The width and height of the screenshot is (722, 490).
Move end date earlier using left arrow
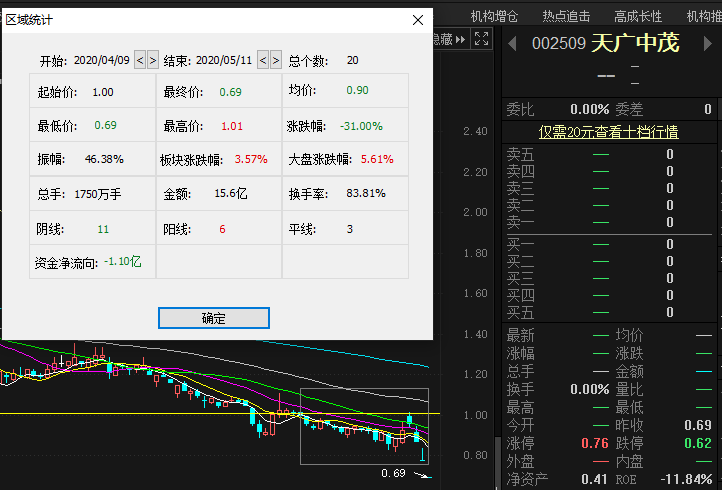click(x=263, y=61)
